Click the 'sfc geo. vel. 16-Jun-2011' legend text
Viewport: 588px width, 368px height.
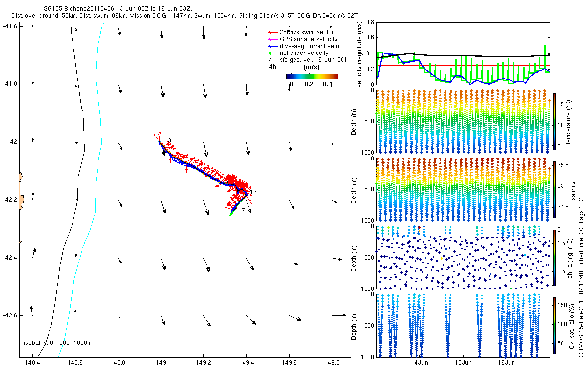pyautogui.click(x=315, y=60)
